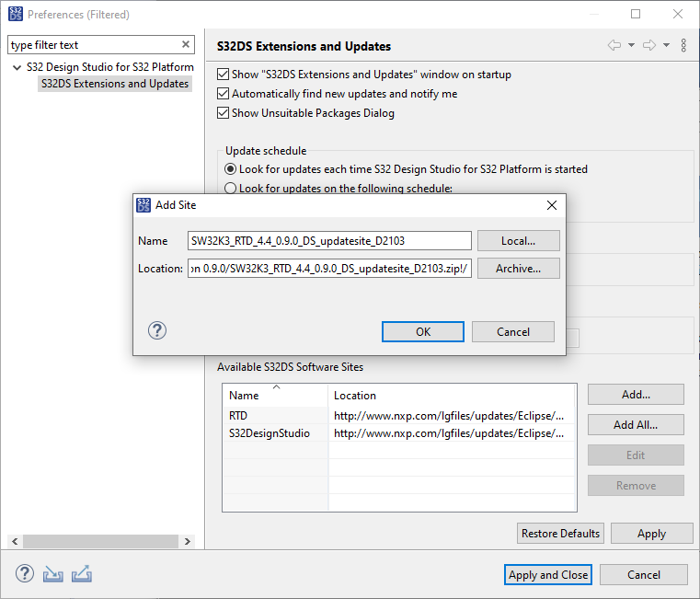Open Preferences help question mark icon

pos(25,573)
